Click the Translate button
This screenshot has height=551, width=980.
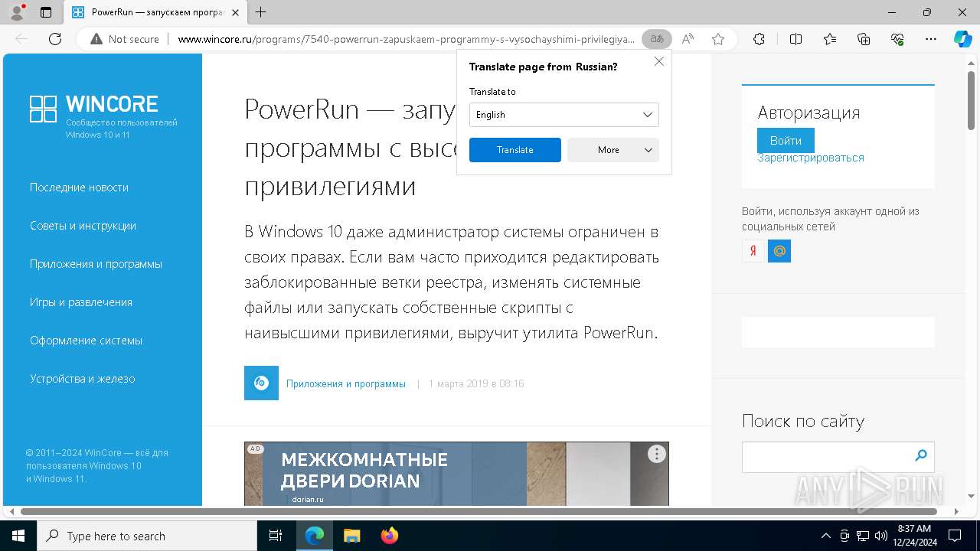coord(514,150)
